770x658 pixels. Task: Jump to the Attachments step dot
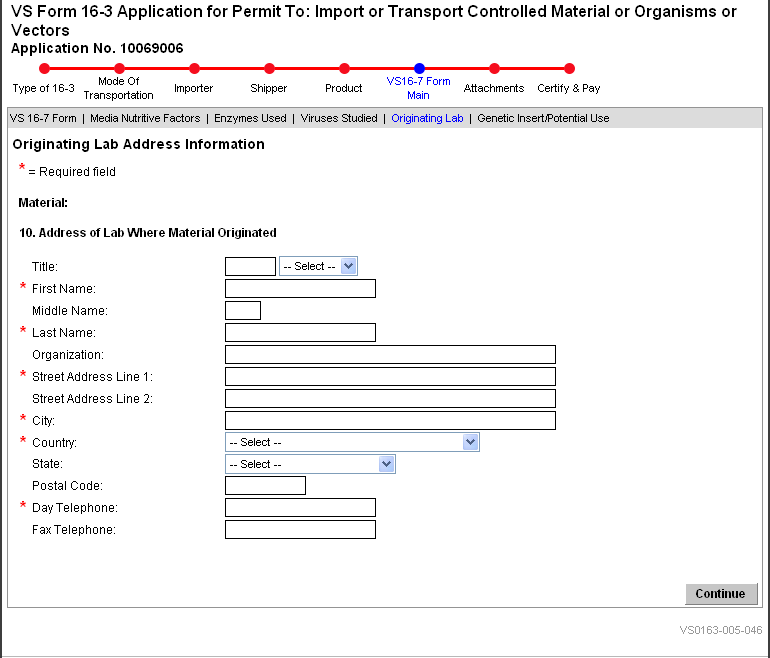[x=494, y=69]
